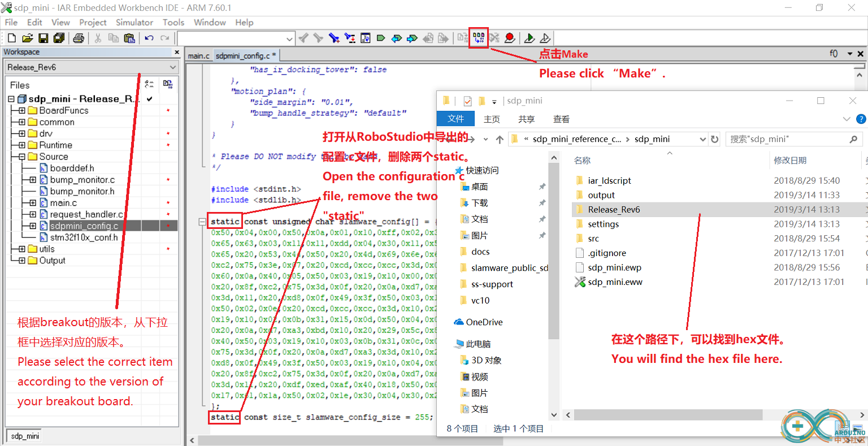868x446 pixels.
Task: Click the Go To line icon
Action: [366, 38]
